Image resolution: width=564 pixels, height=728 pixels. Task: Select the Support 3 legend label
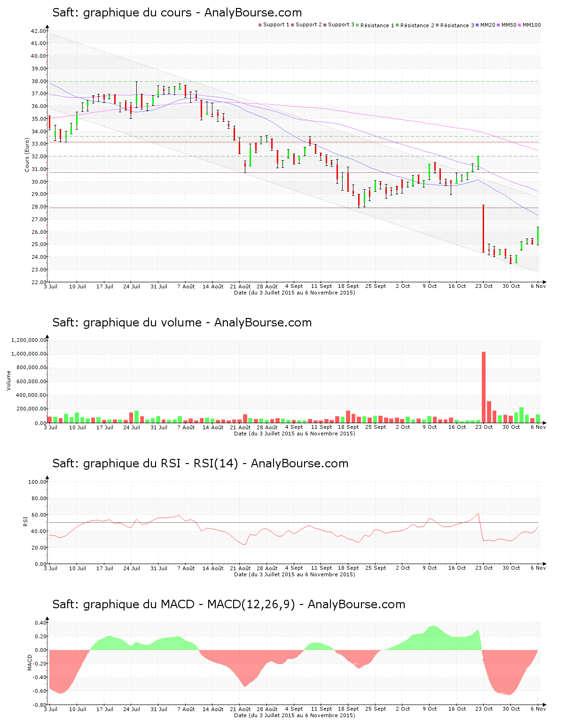pyautogui.click(x=341, y=25)
